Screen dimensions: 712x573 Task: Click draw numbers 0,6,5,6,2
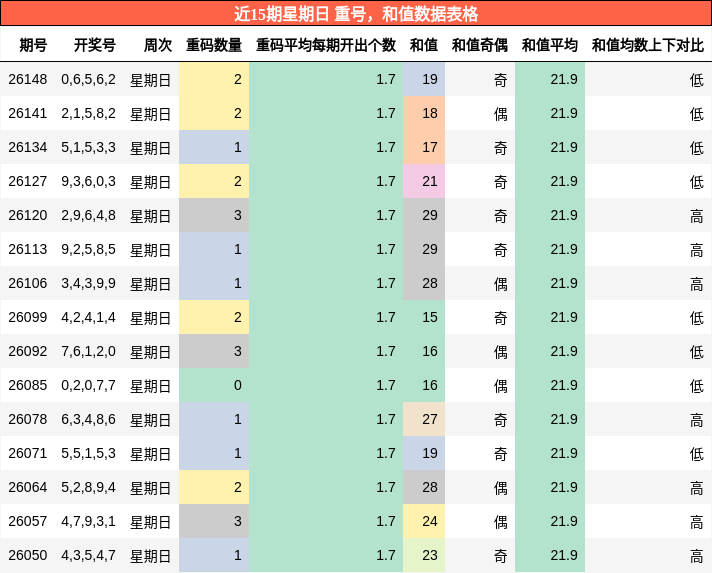pos(89,79)
